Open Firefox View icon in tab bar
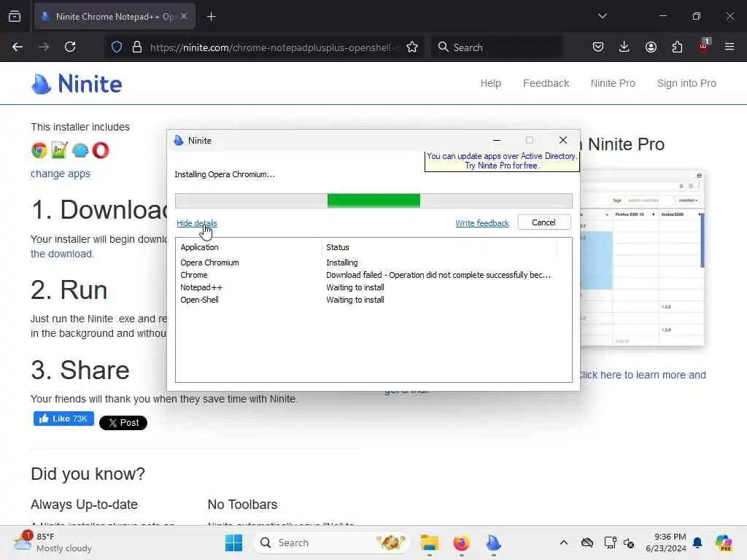The height and width of the screenshot is (560, 747). point(15,17)
